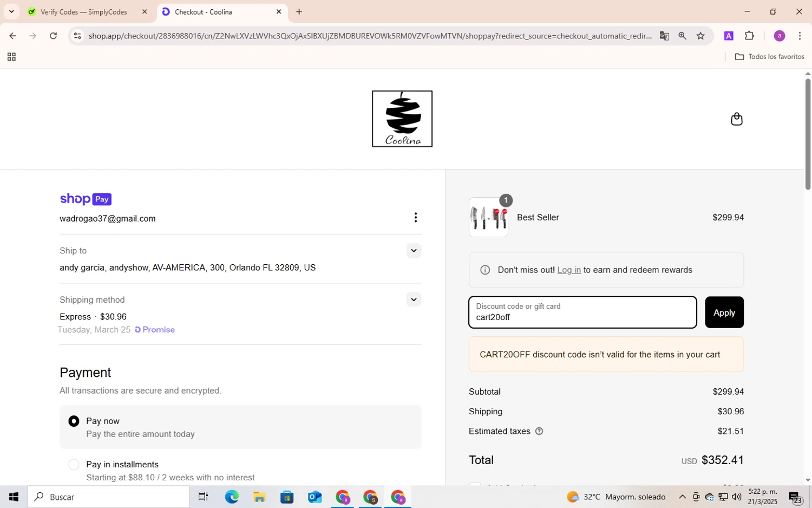Image resolution: width=812 pixels, height=508 pixels.
Task: Open the purple A extension icon
Action: tap(729, 36)
